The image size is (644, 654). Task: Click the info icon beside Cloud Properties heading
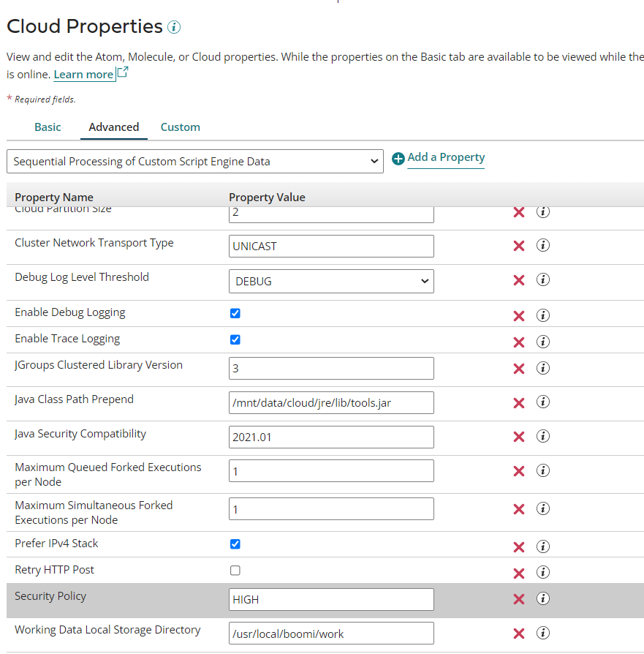tap(174, 28)
